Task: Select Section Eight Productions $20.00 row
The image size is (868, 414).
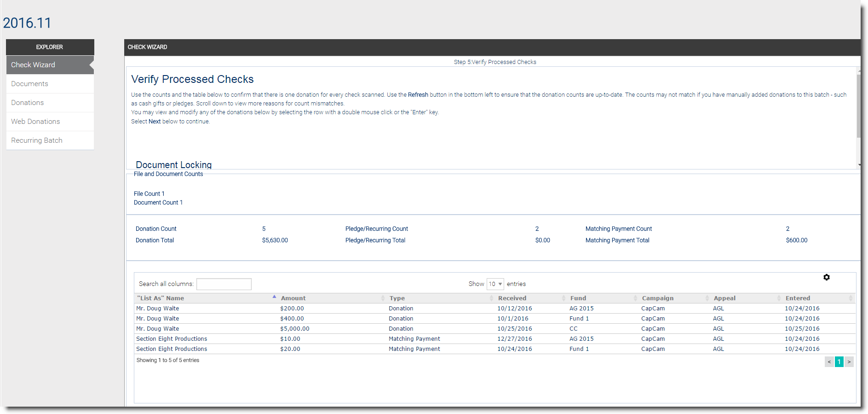Action: (x=494, y=349)
